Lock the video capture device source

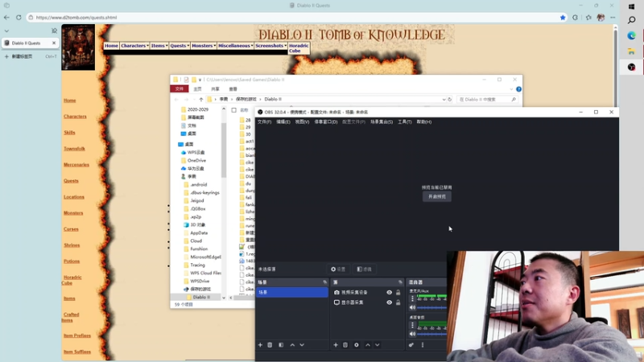click(x=398, y=293)
